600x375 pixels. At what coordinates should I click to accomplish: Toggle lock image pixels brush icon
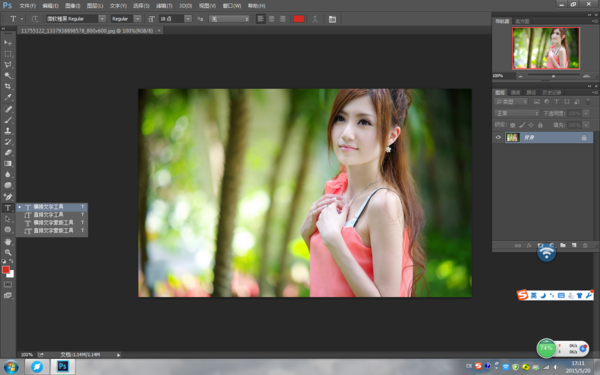pyautogui.click(x=522, y=125)
